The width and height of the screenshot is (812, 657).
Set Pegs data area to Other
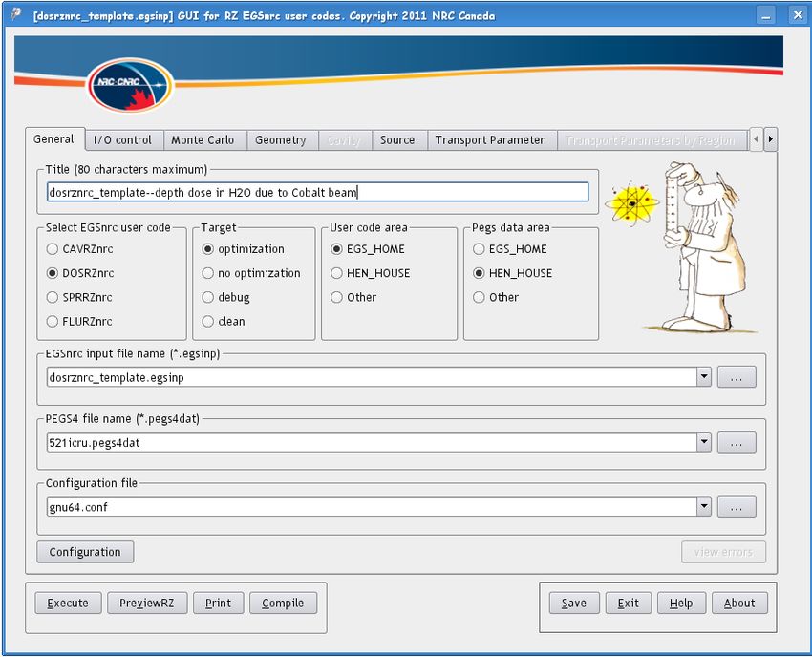pos(496,297)
